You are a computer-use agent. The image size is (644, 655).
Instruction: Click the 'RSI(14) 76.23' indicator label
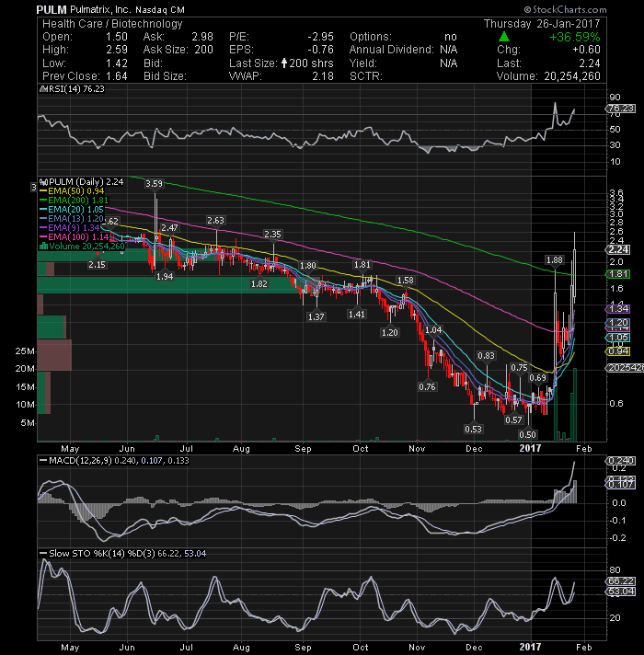pos(76,89)
